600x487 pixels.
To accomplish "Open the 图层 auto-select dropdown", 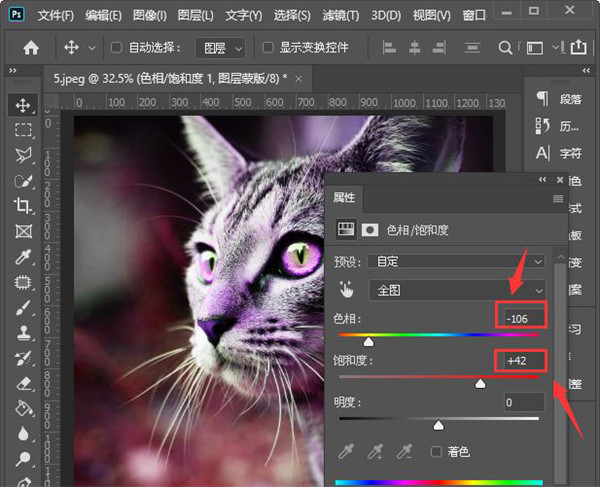I will [x=220, y=48].
